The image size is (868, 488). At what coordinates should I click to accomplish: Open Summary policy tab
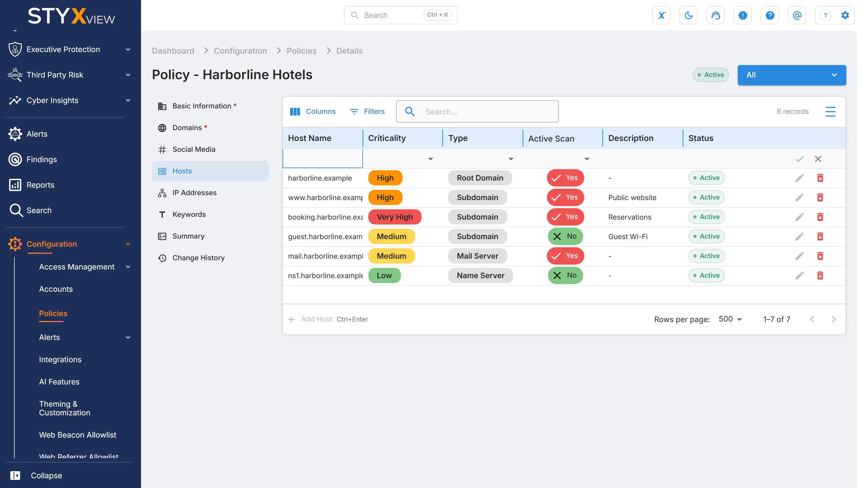click(210, 236)
